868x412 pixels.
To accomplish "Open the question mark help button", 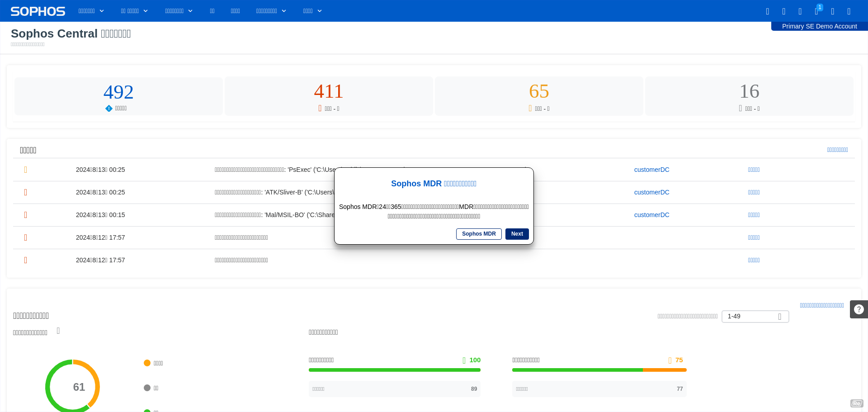I will pyautogui.click(x=859, y=309).
